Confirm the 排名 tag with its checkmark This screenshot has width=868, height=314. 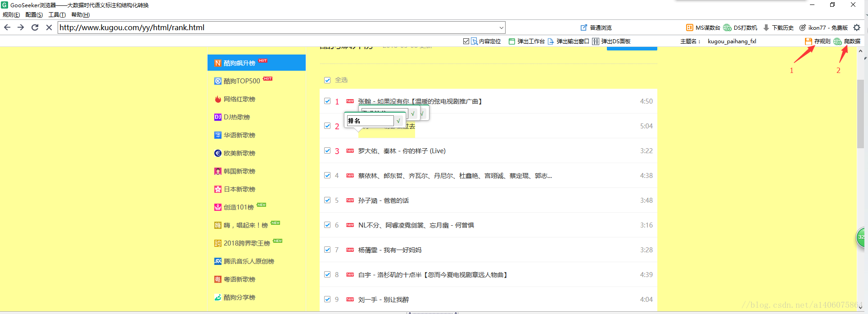pos(398,121)
